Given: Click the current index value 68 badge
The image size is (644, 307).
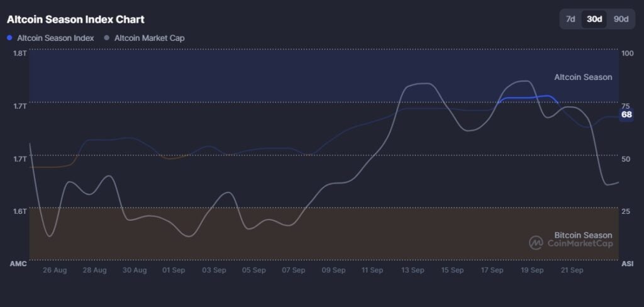Looking at the screenshot, I should pyautogui.click(x=626, y=114).
